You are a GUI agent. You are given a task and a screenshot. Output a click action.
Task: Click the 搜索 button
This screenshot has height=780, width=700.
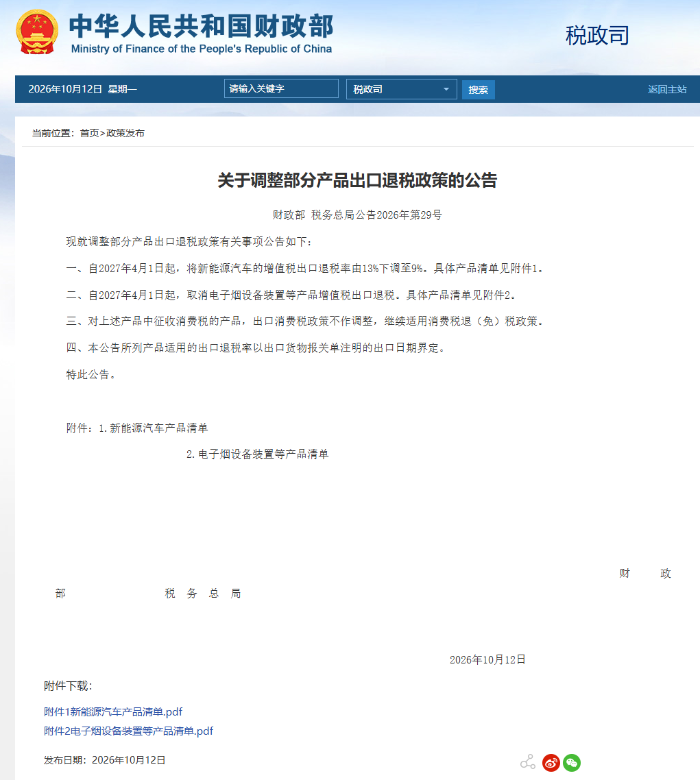click(478, 90)
